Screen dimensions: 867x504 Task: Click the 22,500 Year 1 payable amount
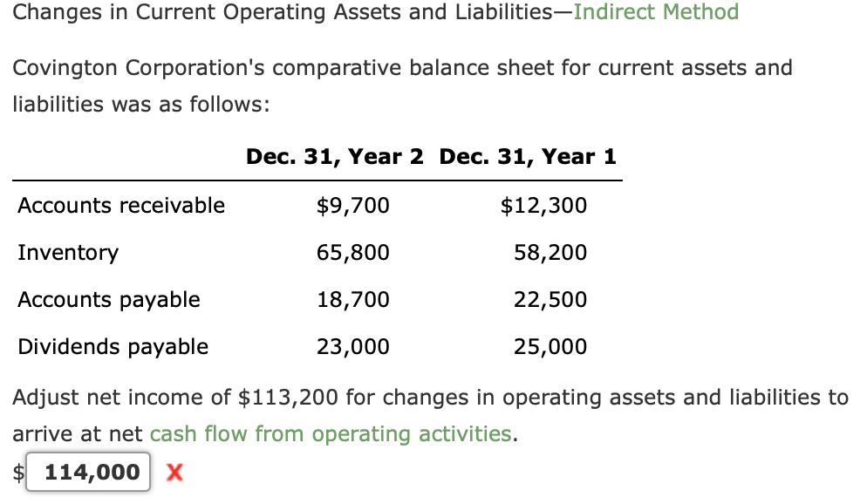click(x=549, y=299)
